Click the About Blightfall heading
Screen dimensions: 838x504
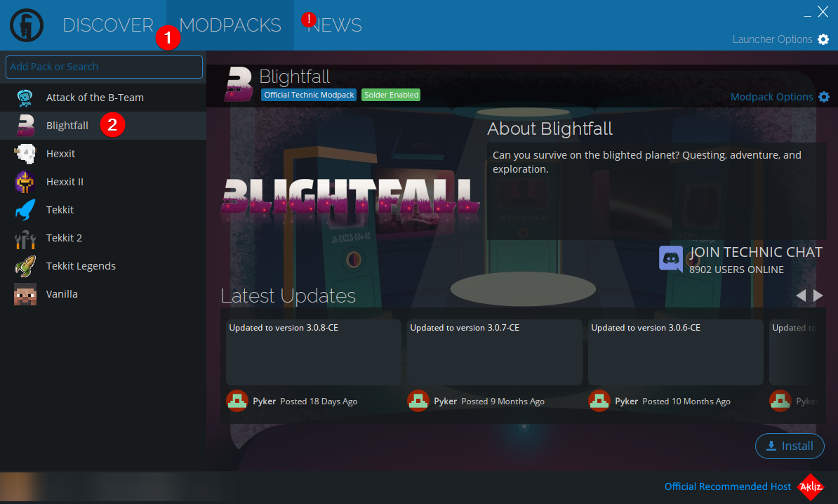(x=550, y=128)
